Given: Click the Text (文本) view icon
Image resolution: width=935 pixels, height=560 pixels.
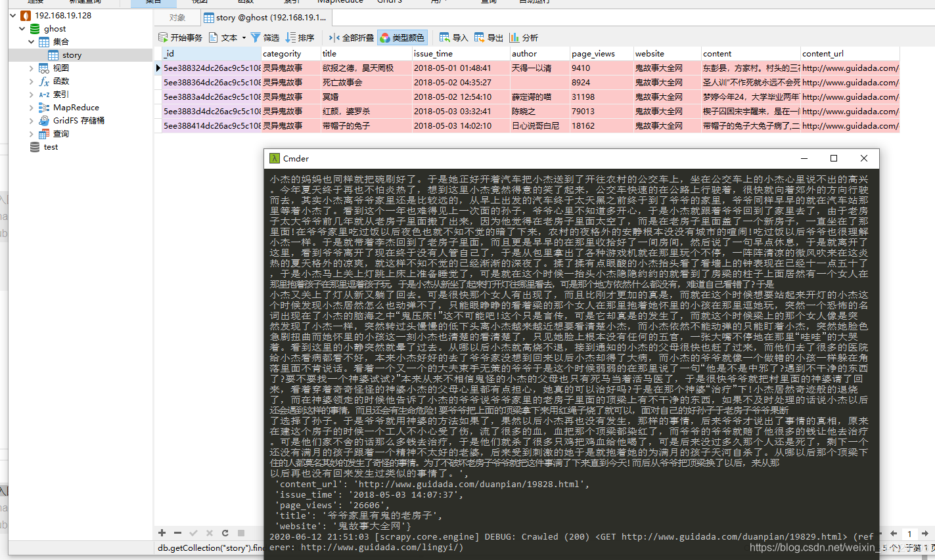Looking at the screenshot, I should click(x=214, y=37).
